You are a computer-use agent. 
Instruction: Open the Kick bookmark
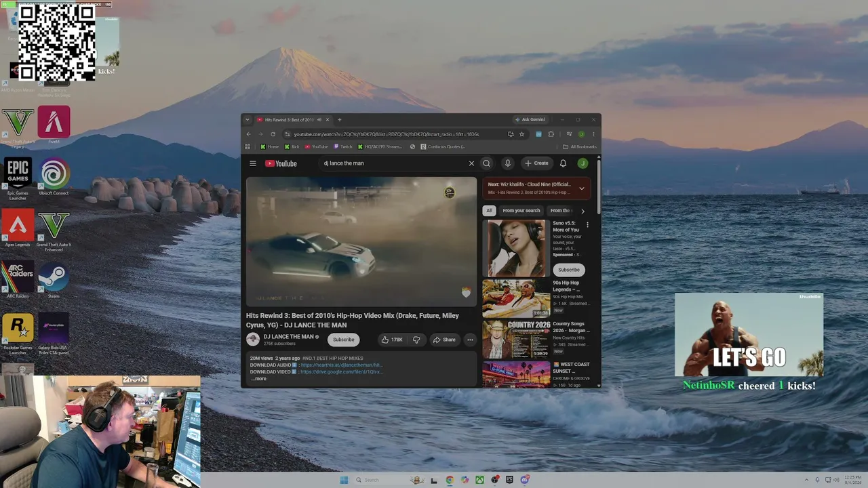tap(292, 146)
